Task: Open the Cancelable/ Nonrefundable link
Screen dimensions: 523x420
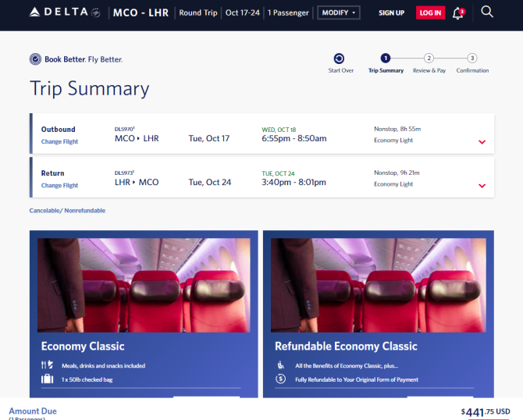Action: point(67,211)
